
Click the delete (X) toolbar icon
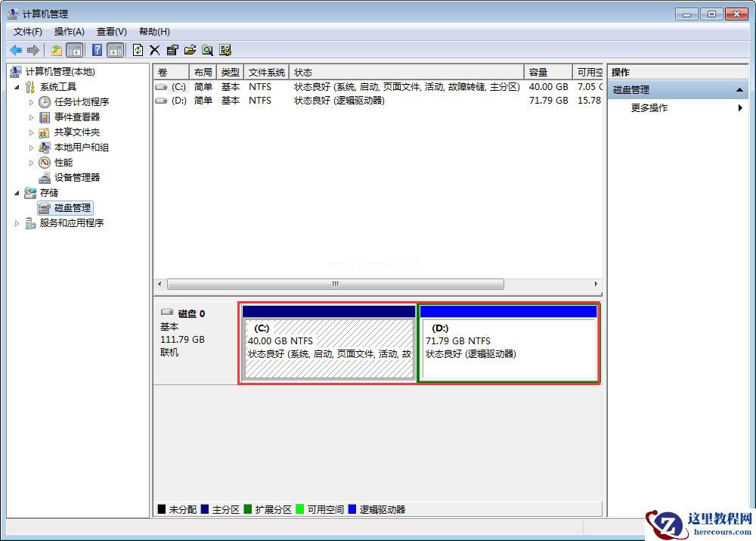[x=153, y=50]
